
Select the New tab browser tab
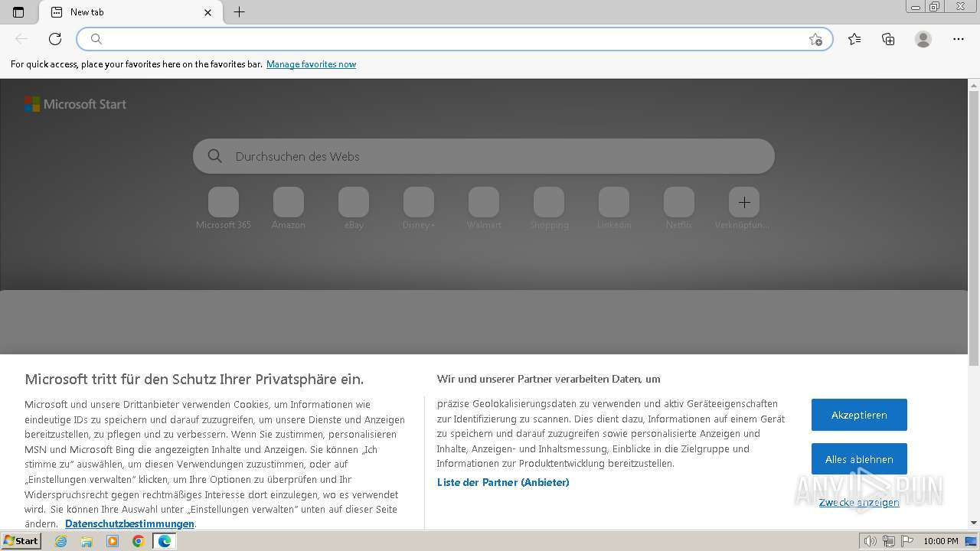131,12
